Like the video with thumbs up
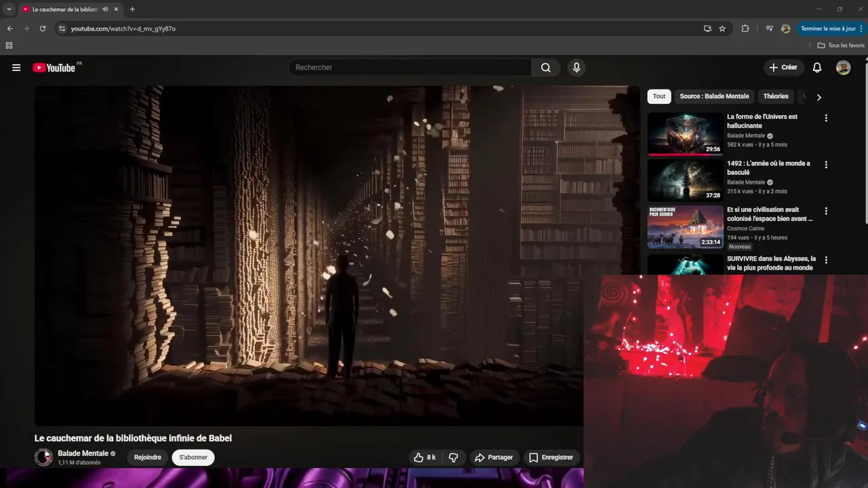Image resolution: width=868 pixels, height=488 pixels. [x=425, y=457]
